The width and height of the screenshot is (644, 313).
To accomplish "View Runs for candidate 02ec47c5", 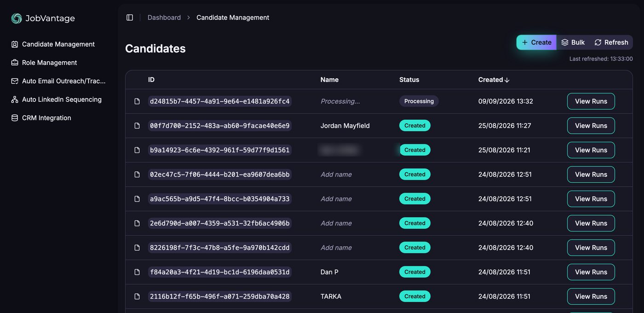I will click(591, 174).
